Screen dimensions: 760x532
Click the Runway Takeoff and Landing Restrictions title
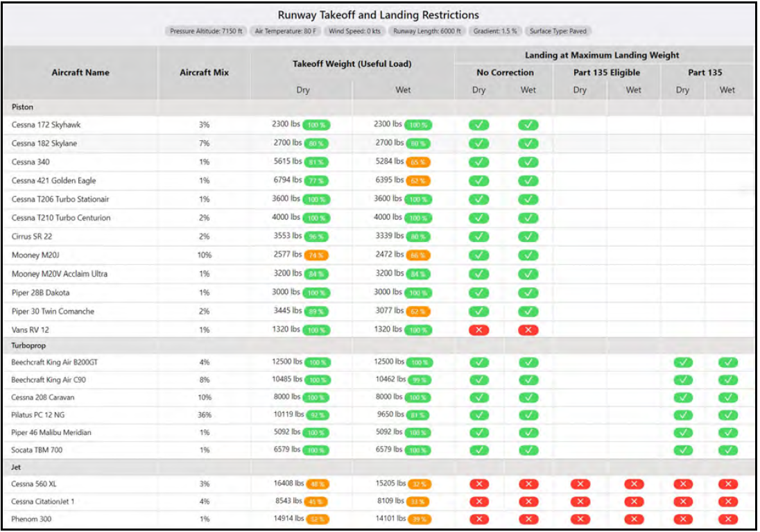378,15
